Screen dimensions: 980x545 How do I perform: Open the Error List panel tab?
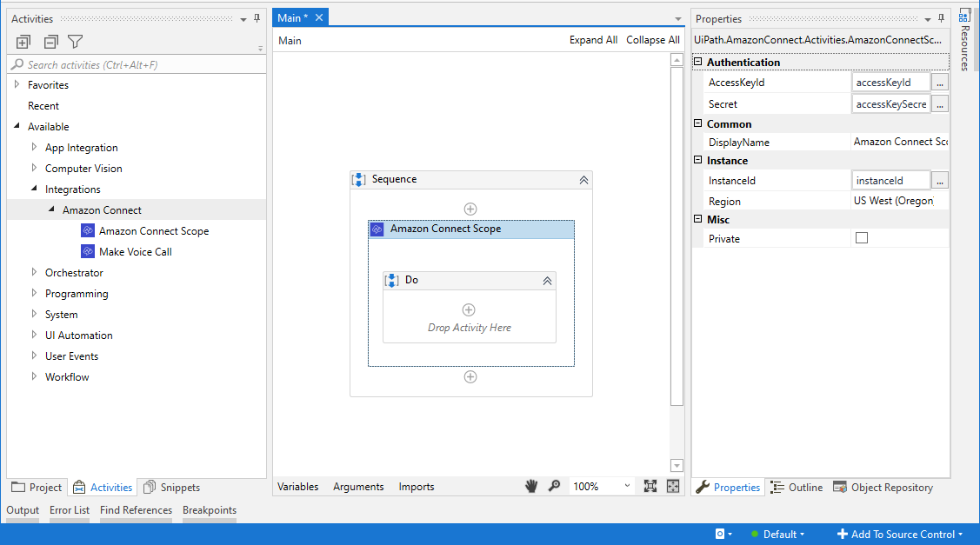[x=70, y=510]
